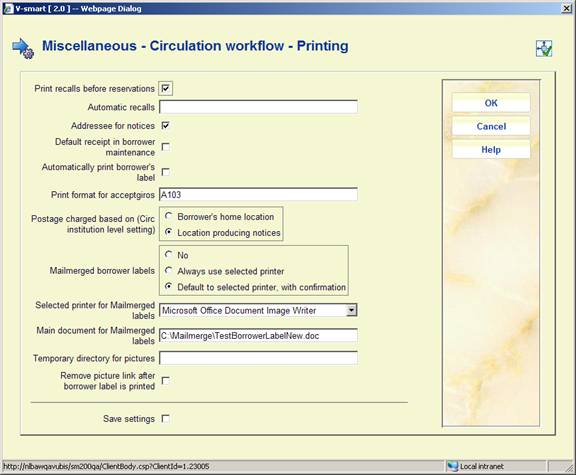Click the green checkmark icon at top right
Image resolution: width=576 pixels, height=475 pixels.
pyautogui.click(x=544, y=48)
